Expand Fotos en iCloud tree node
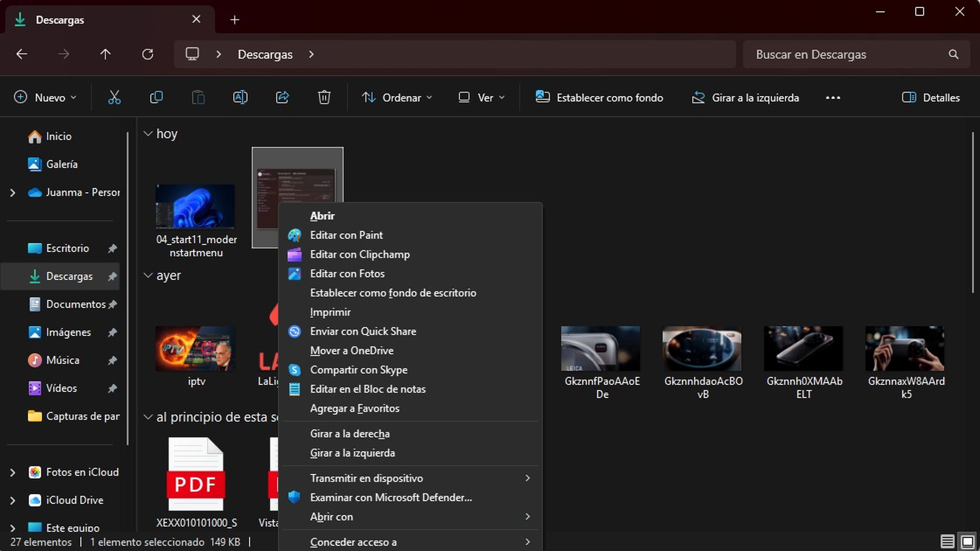 tap(13, 472)
